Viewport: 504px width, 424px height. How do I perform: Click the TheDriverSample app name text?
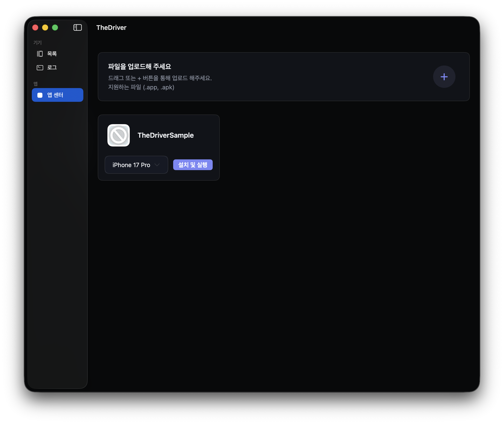coord(166,135)
